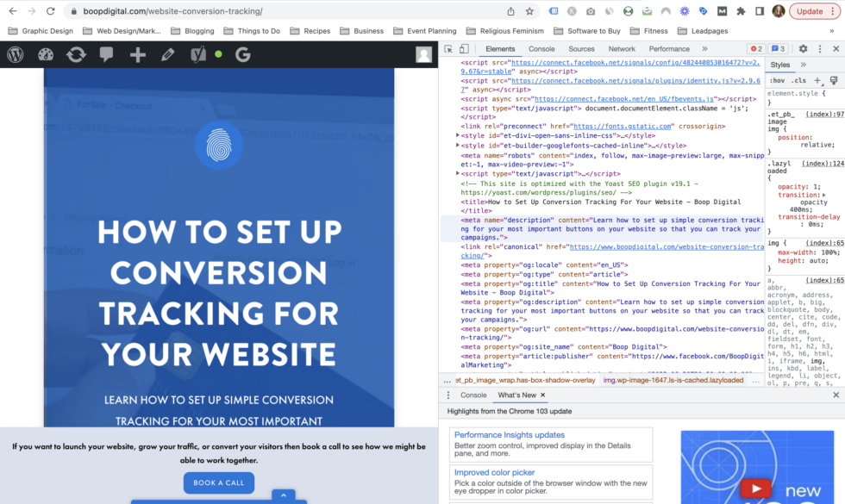Toggle the .cls element classes panel
This screenshot has width=845, height=504.
coord(798,81)
